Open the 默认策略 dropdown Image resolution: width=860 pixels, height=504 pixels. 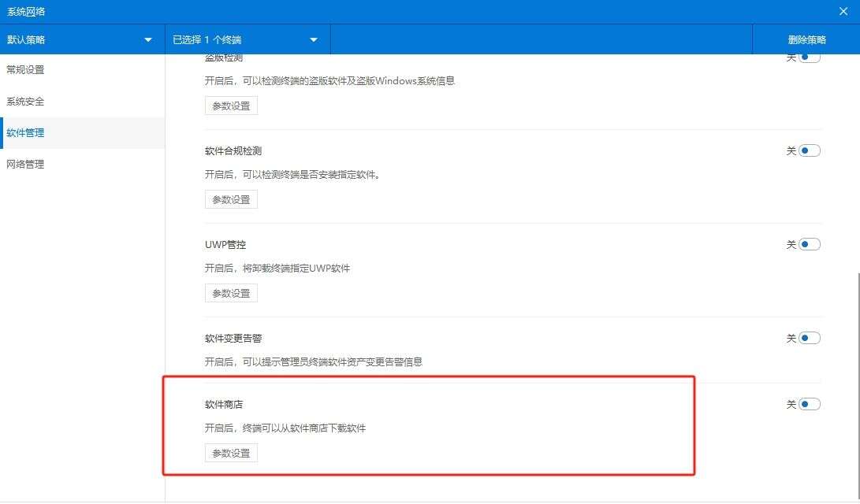click(x=82, y=39)
